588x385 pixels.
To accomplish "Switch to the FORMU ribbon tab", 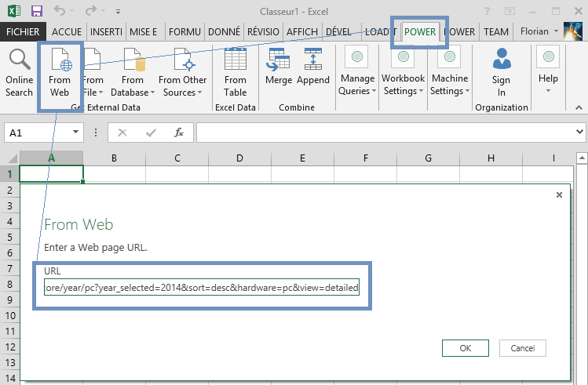I will pyautogui.click(x=184, y=32).
